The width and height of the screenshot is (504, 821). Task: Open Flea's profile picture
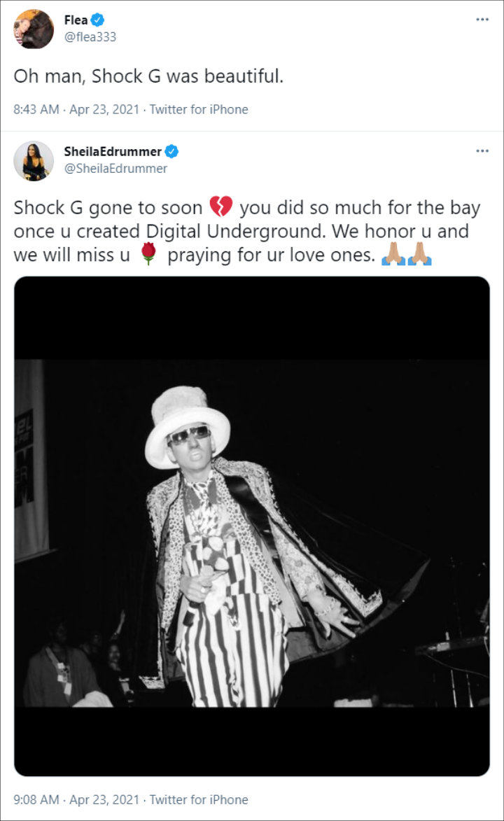click(x=34, y=29)
